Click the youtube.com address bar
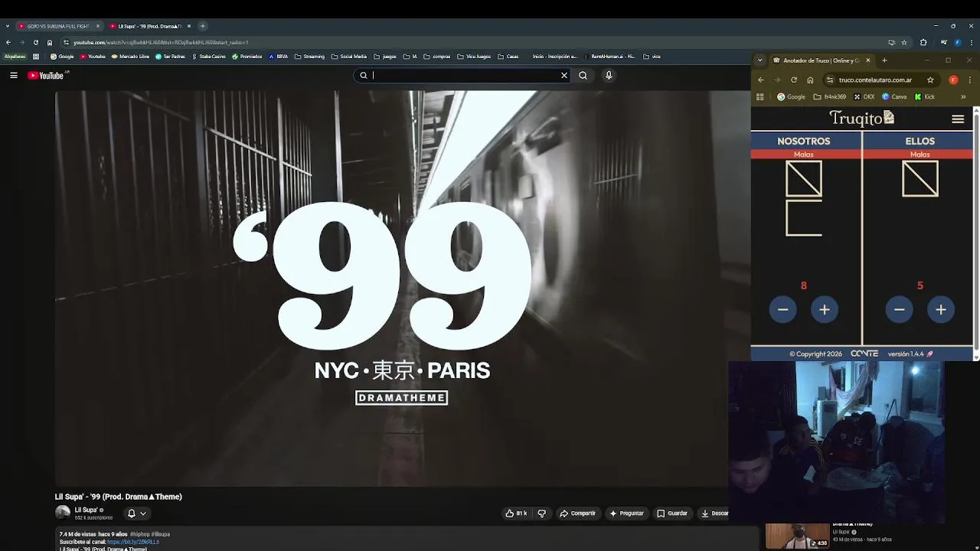This screenshot has width=980, height=551. tap(161, 42)
